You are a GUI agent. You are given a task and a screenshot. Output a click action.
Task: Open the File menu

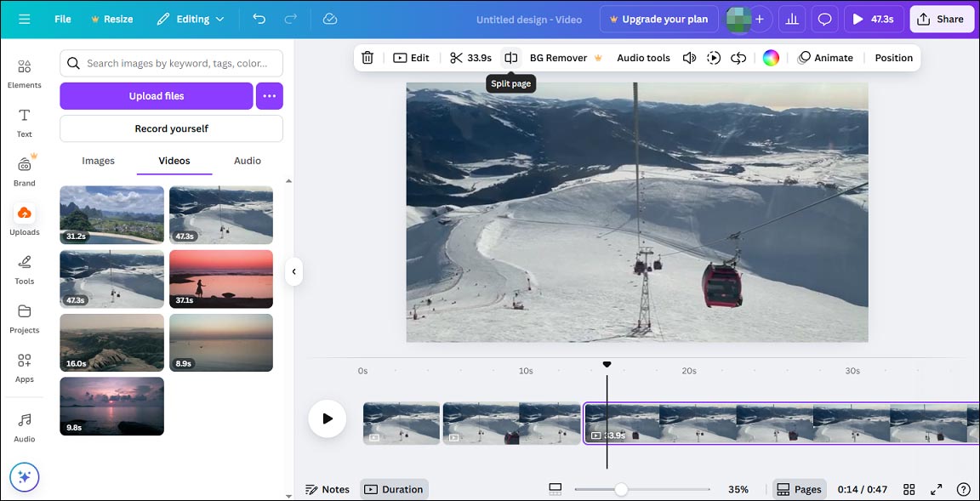click(62, 19)
